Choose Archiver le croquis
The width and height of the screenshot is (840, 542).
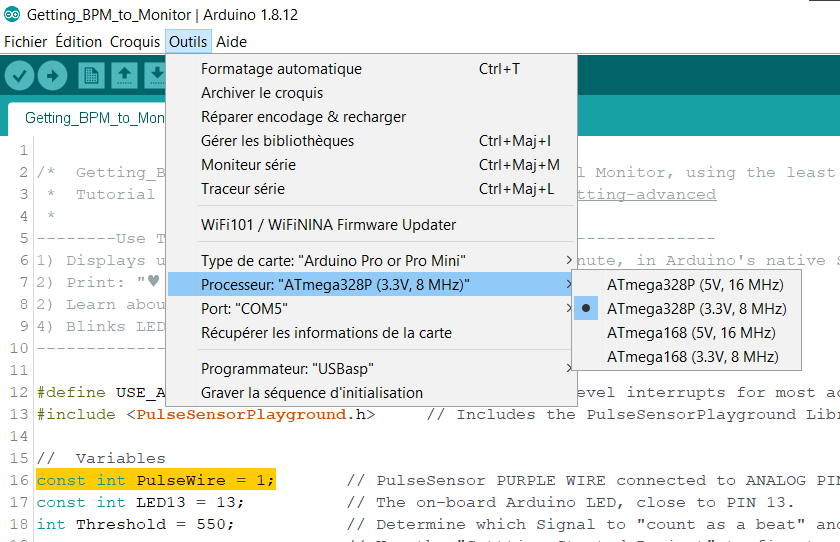tap(372, 93)
